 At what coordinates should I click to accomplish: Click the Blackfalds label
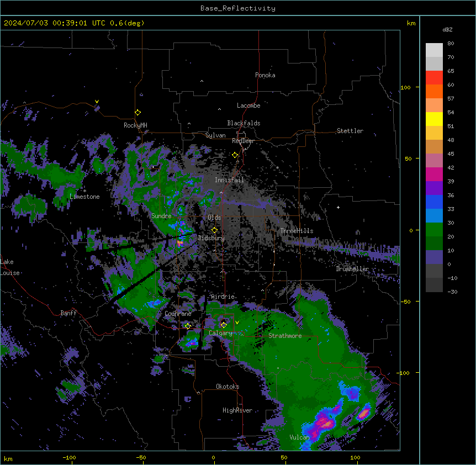244,123
